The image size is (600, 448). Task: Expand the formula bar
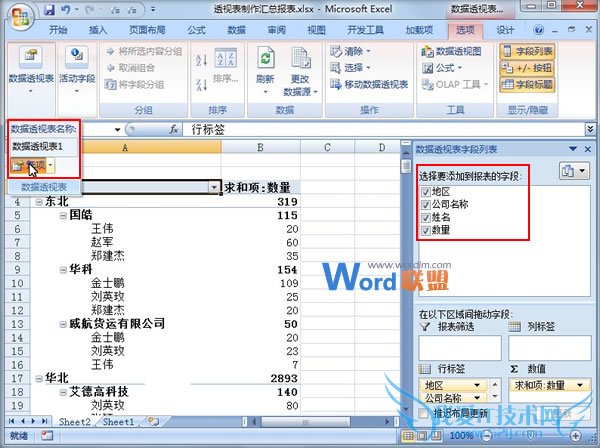click(590, 129)
